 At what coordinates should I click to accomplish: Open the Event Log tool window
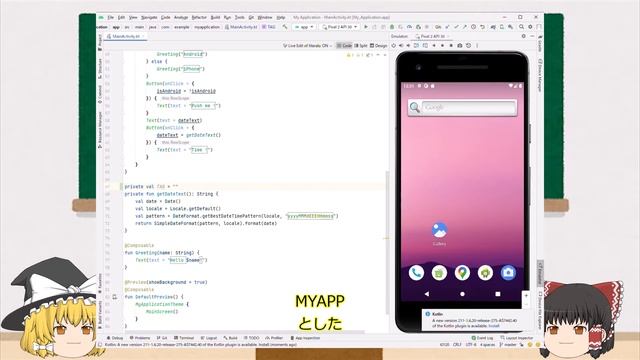pyautogui.click(x=482, y=338)
